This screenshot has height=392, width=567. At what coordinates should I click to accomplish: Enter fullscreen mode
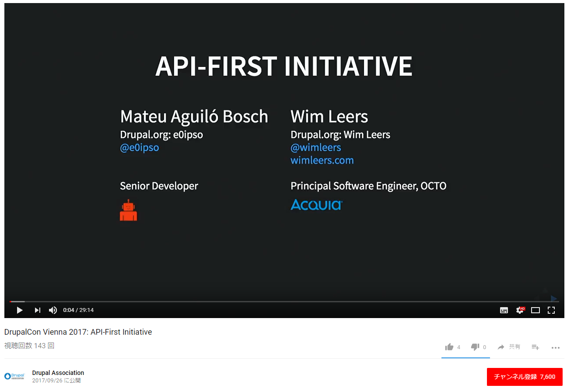coord(551,310)
